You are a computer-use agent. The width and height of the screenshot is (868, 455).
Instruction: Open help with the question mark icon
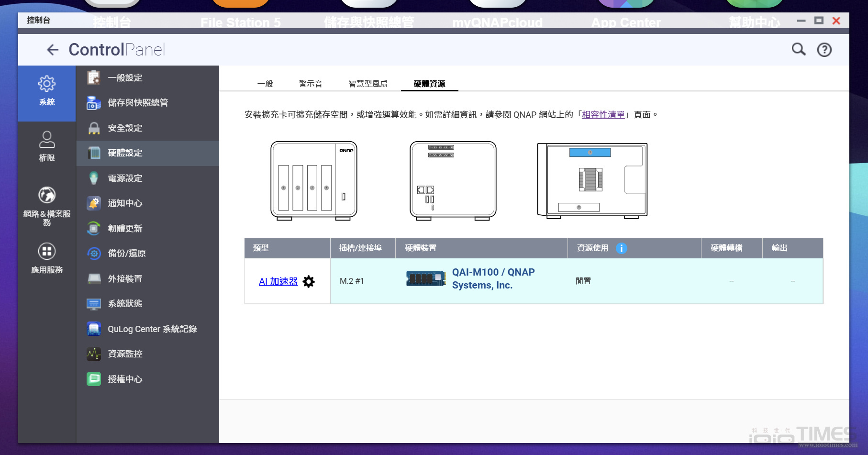click(x=824, y=50)
